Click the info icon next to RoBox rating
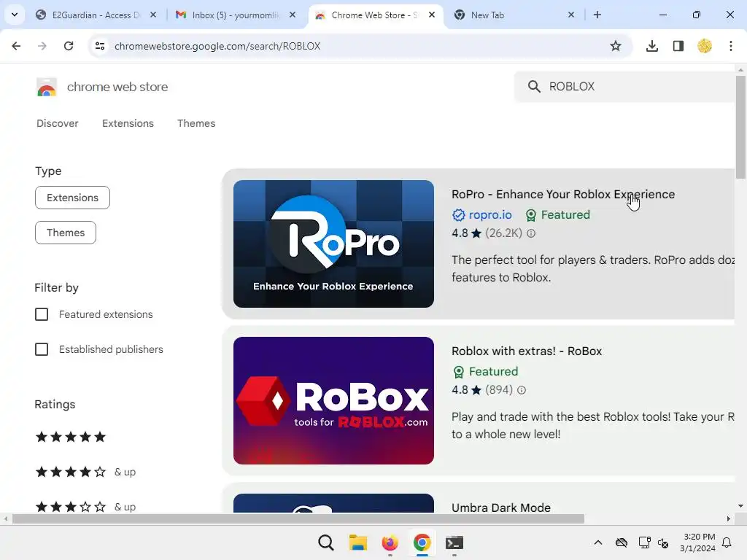The image size is (747, 560). [x=522, y=390]
